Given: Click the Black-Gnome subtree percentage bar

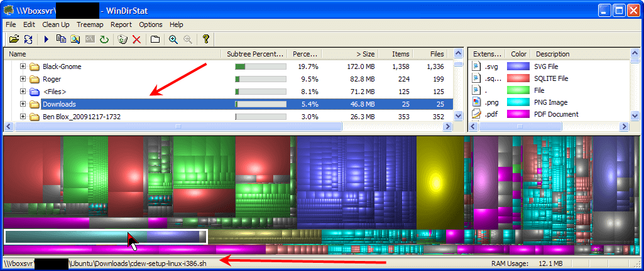Looking at the screenshot, I should click(x=260, y=67).
